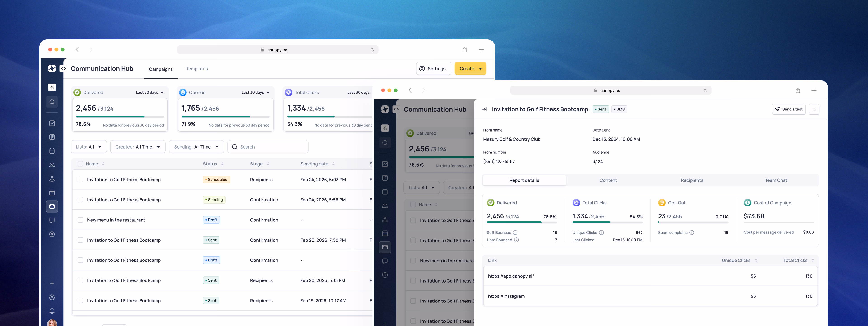This screenshot has height=326, width=868.
Task: Open Delivered card Last 30 days dropdown
Action: (x=150, y=92)
